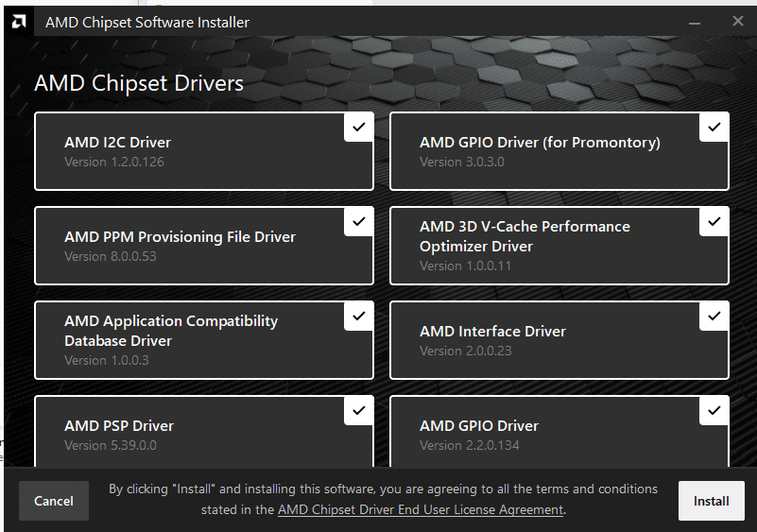Click the text 'Version 5.39.0.0'
This screenshot has width=757, height=532.
click(110, 446)
